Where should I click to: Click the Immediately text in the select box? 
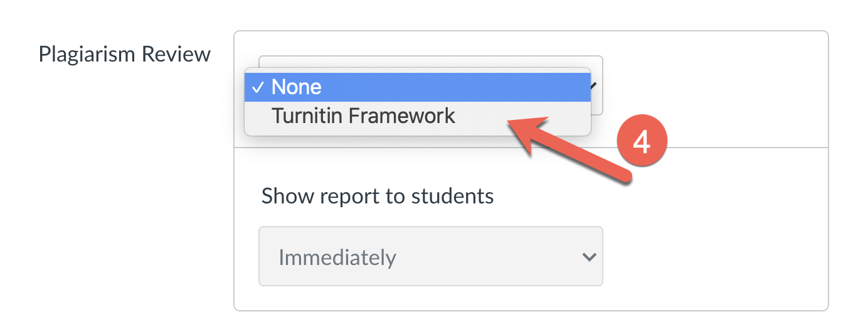point(337,257)
